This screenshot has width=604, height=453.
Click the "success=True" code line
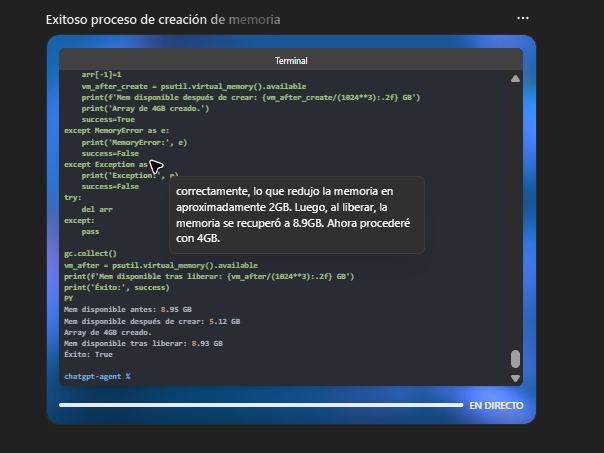coord(110,119)
